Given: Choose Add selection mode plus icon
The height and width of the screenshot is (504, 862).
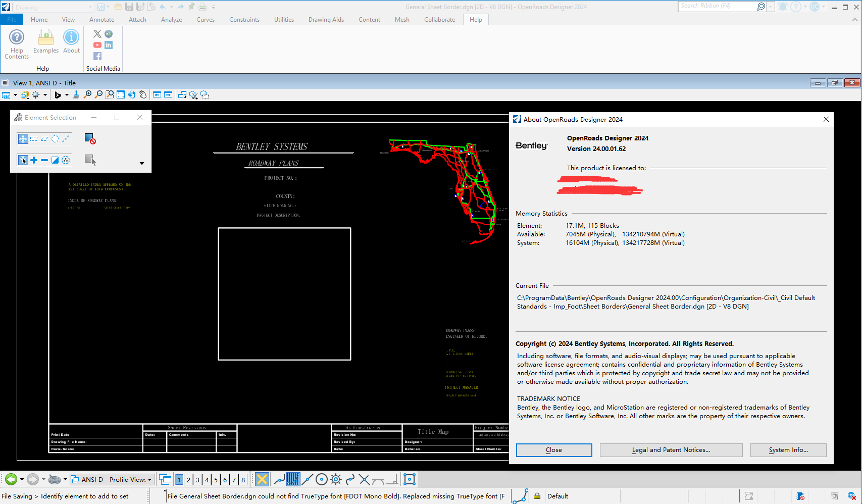Looking at the screenshot, I should click(x=34, y=160).
